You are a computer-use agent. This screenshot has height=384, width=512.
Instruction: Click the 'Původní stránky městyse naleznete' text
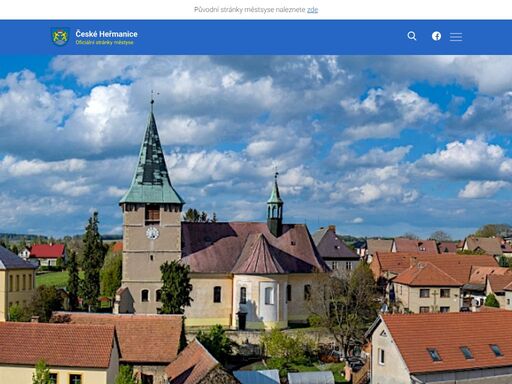click(x=250, y=10)
